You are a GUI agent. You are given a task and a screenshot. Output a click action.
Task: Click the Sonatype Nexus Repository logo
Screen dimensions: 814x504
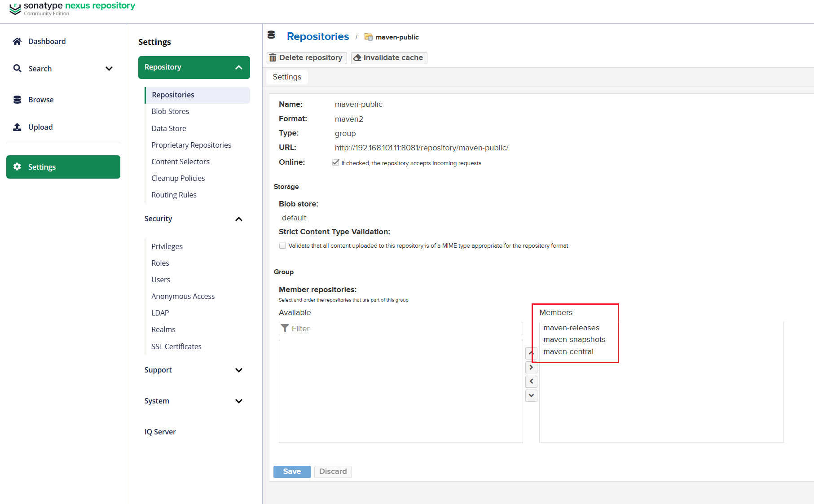(x=72, y=8)
